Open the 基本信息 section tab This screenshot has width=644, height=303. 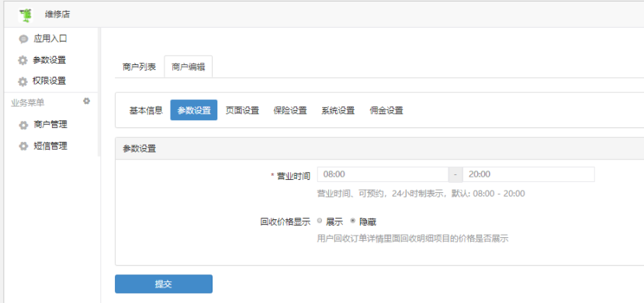point(146,110)
